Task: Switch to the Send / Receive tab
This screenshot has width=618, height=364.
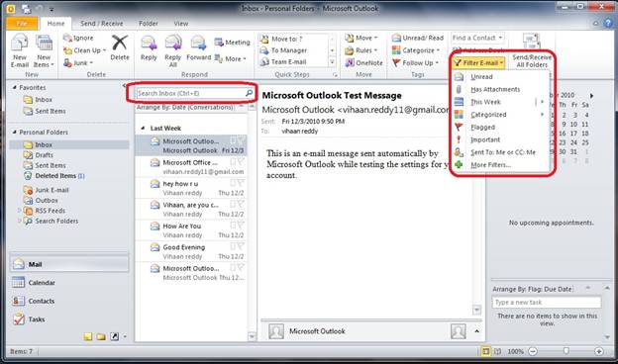Action: tap(102, 24)
